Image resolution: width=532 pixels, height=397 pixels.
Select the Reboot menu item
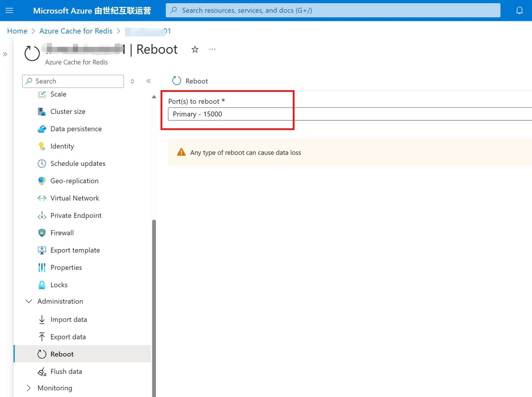point(82,354)
